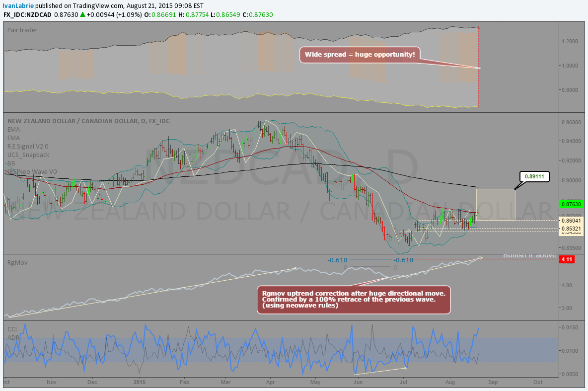Click the Jul label on time axis
Image resolution: width=588 pixels, height=391 pixels.
403,382
